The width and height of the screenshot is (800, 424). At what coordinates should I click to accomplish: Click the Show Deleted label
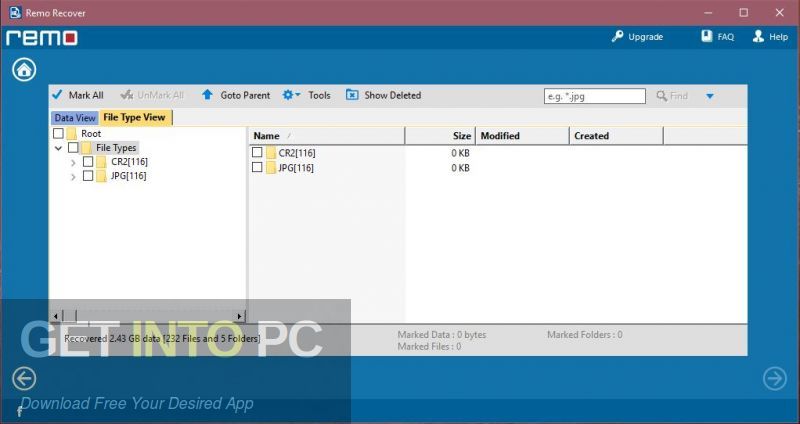point(392,95)
